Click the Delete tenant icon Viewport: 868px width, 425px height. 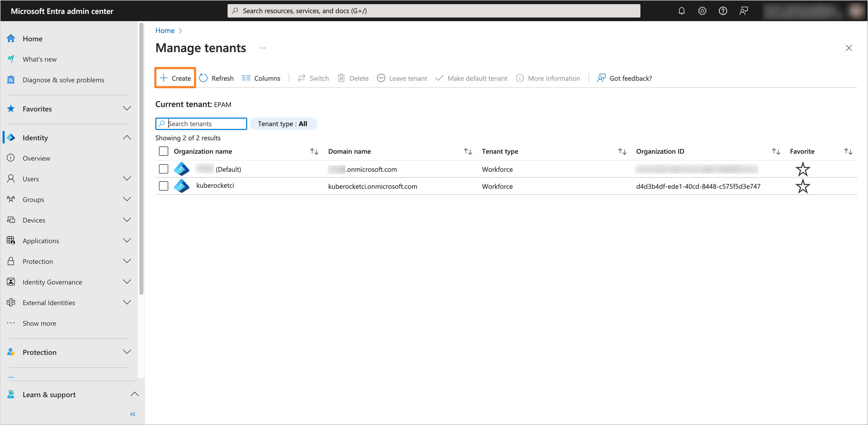(341, 78)
